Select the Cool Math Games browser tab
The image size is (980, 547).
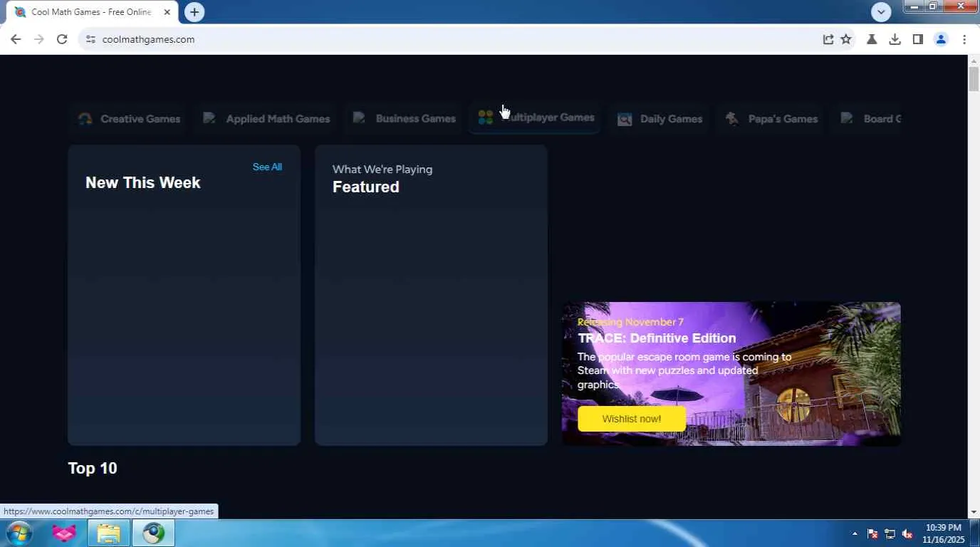click(92, 12)
